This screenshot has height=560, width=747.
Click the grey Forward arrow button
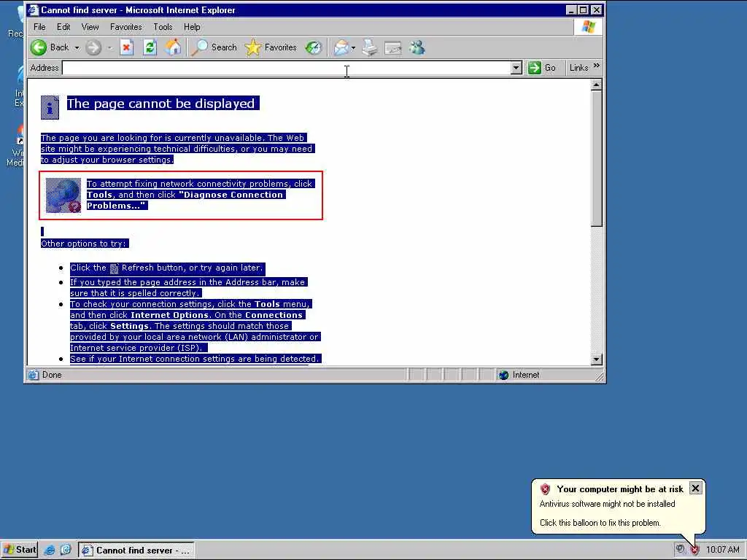[x=93, y=47]
